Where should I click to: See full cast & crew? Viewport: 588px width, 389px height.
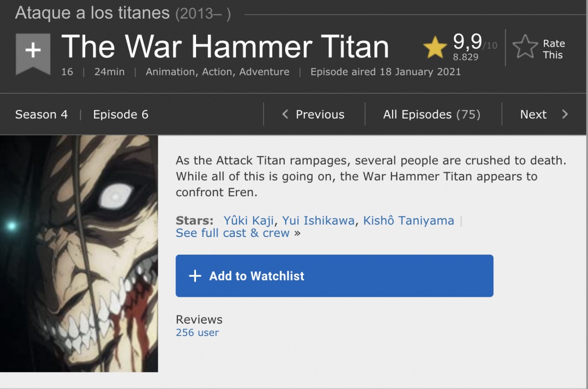click(233, 233)
